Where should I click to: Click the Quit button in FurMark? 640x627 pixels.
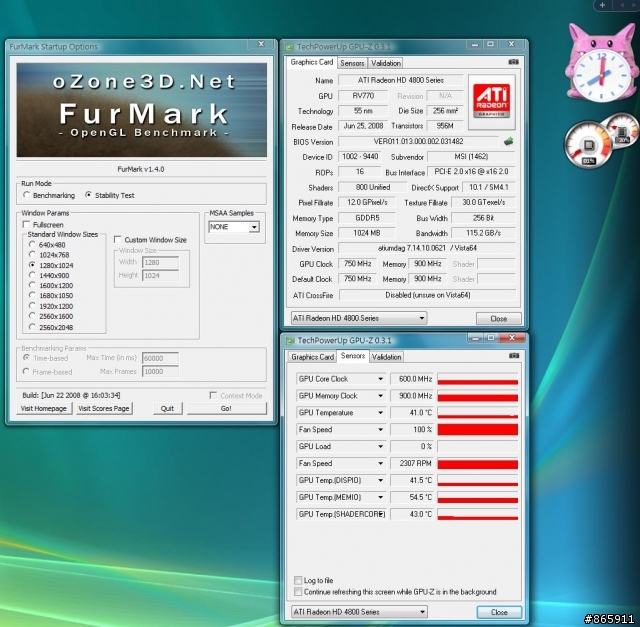click(167, 408)
